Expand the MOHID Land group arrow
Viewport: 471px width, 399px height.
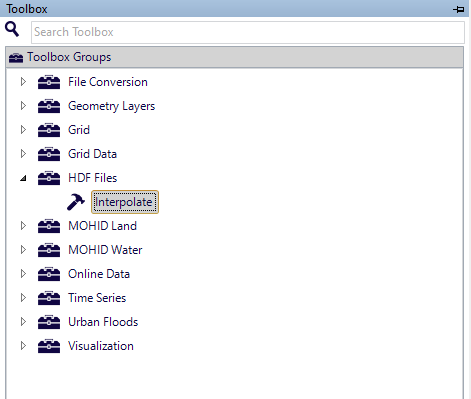[23, 226]
